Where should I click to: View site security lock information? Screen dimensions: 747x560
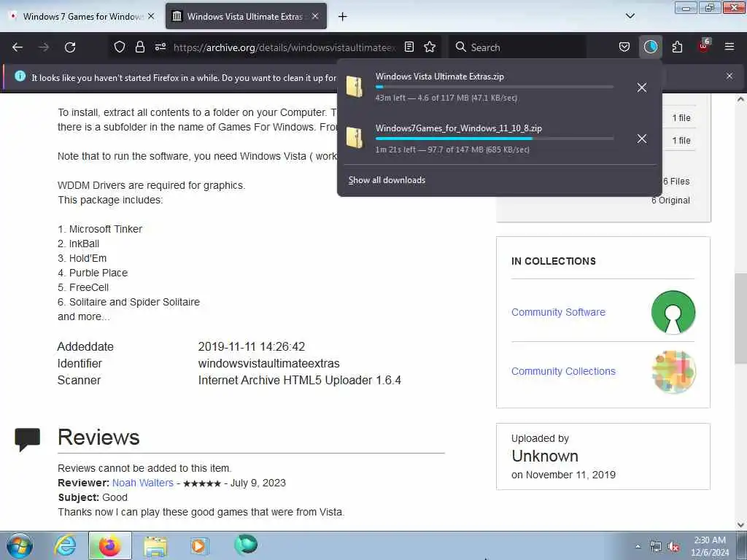tap(139, 47)
